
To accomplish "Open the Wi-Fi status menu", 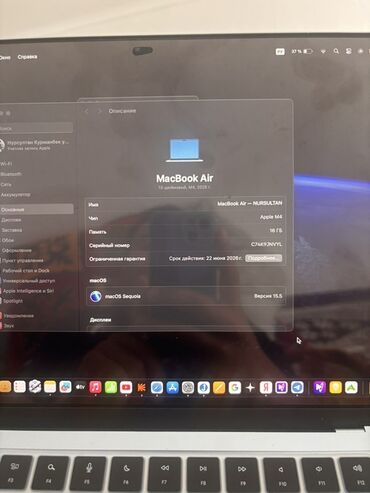I will (x=323, y=51).
